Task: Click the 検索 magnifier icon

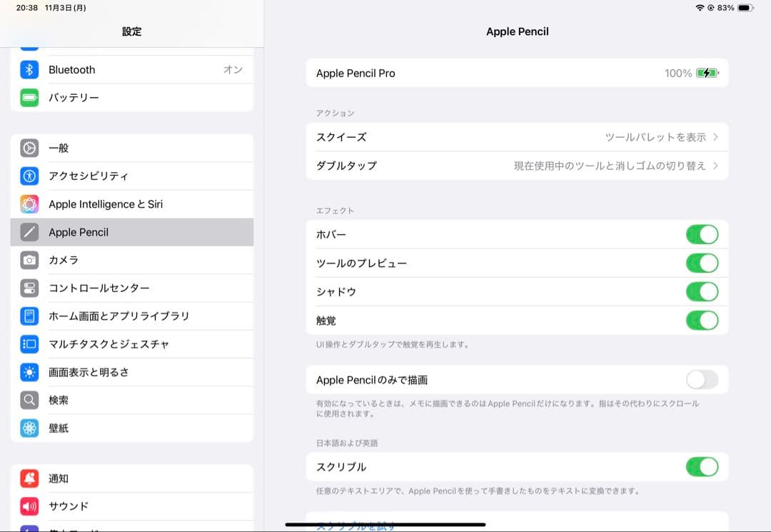Action: [x=29, y=400]
